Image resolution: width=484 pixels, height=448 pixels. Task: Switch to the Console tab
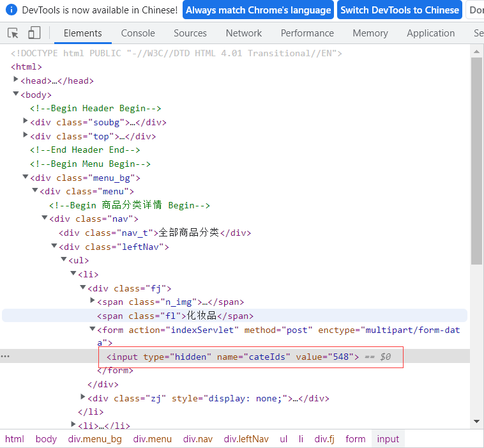click(138, 33)
